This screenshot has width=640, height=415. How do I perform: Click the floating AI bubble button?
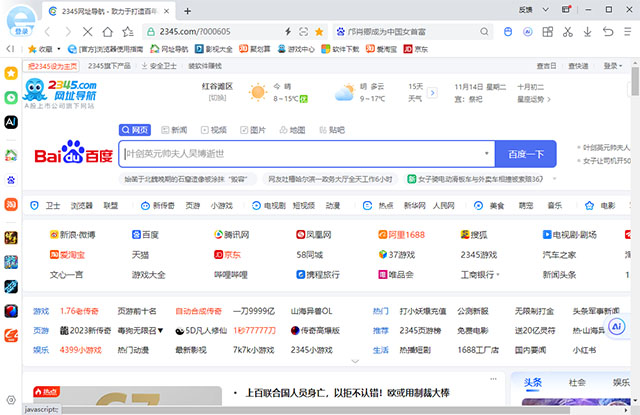[x=616, y=327]
